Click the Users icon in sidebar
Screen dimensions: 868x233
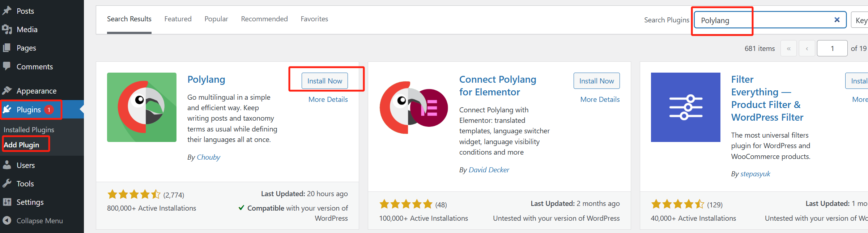tap(7, 165)
